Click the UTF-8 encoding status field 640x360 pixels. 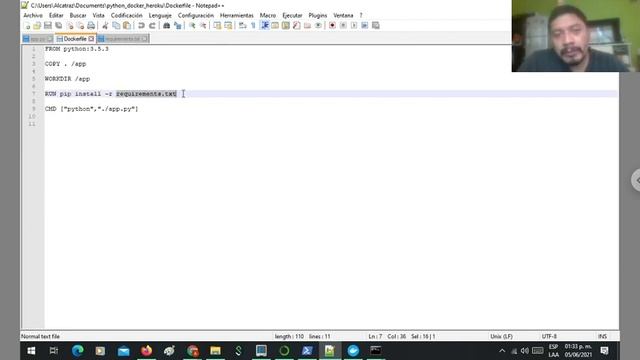coord(549,336)
